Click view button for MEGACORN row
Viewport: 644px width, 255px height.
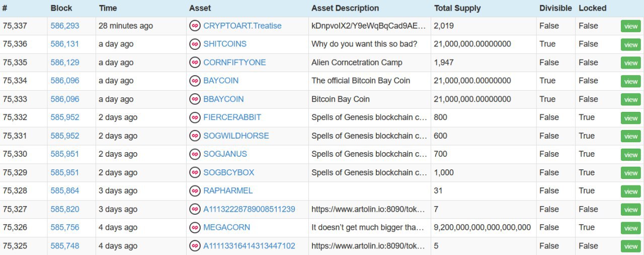click(x=631, y=228)
